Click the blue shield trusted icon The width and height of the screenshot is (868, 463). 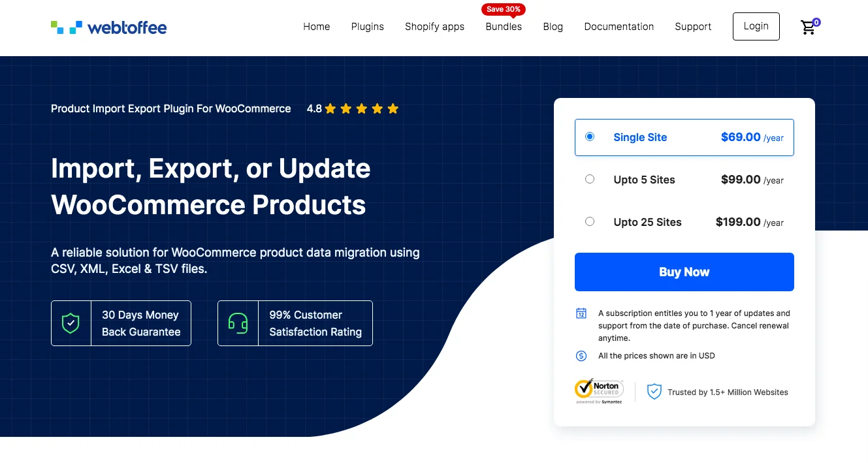654,392
